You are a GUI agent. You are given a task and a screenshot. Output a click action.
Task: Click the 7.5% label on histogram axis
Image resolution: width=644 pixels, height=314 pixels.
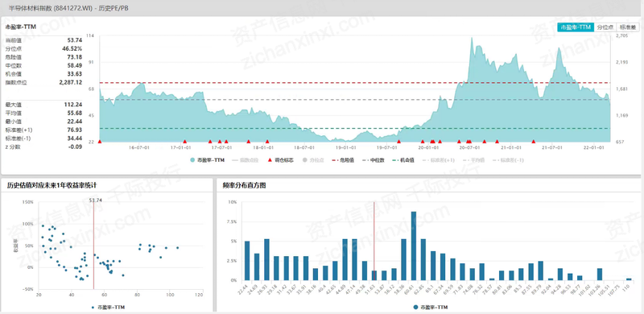[232, 222]
